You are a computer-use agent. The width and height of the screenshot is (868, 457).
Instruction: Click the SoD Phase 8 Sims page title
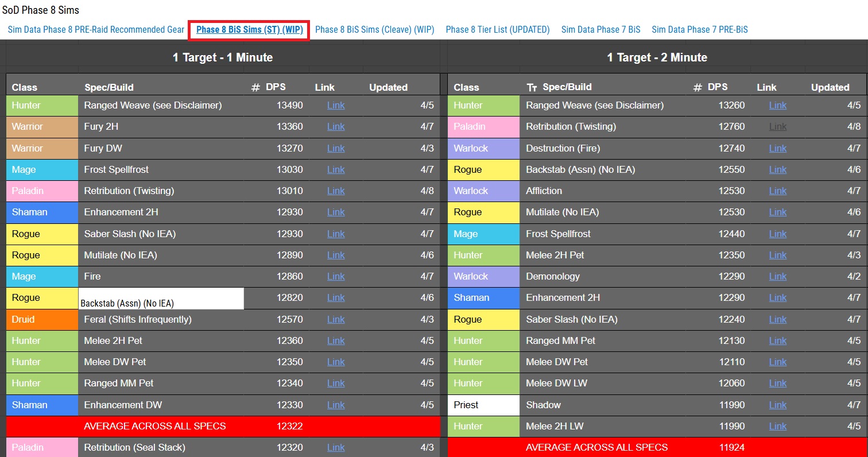pos(41,10)
